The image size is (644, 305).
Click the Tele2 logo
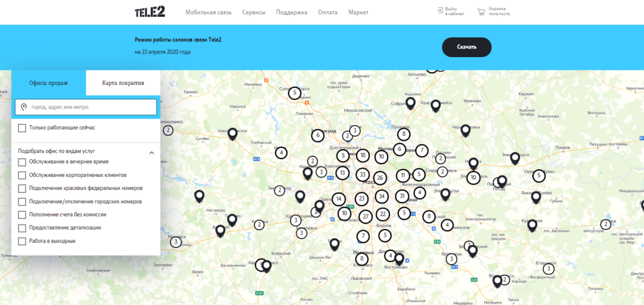[x=150, y=12]
